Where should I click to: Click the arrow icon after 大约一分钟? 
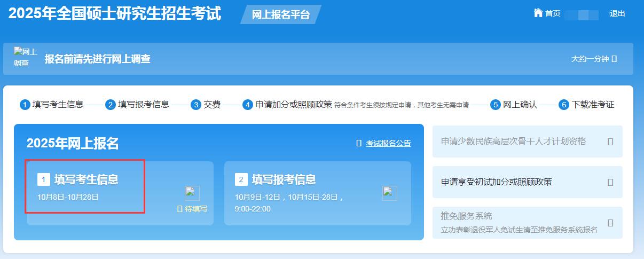[x=614, y=59]
